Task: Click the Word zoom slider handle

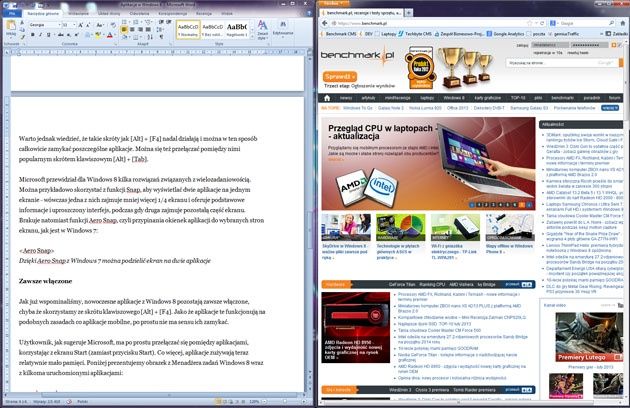Action: 284,401
